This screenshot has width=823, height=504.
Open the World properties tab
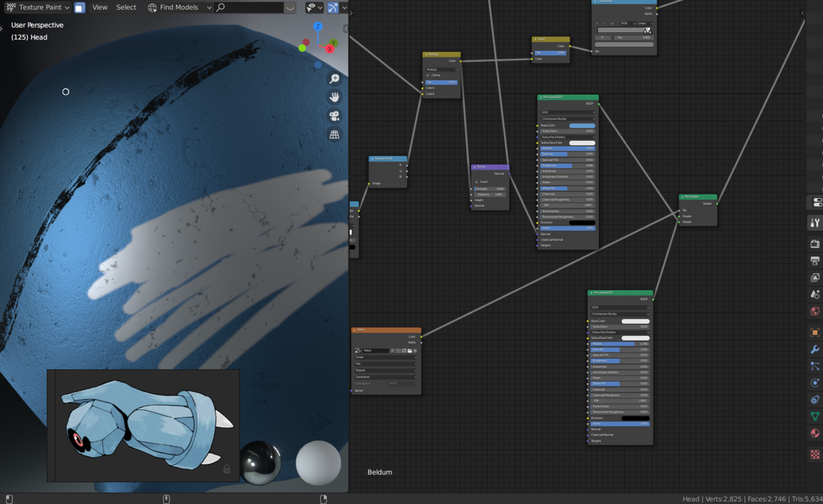click(815, 311)
